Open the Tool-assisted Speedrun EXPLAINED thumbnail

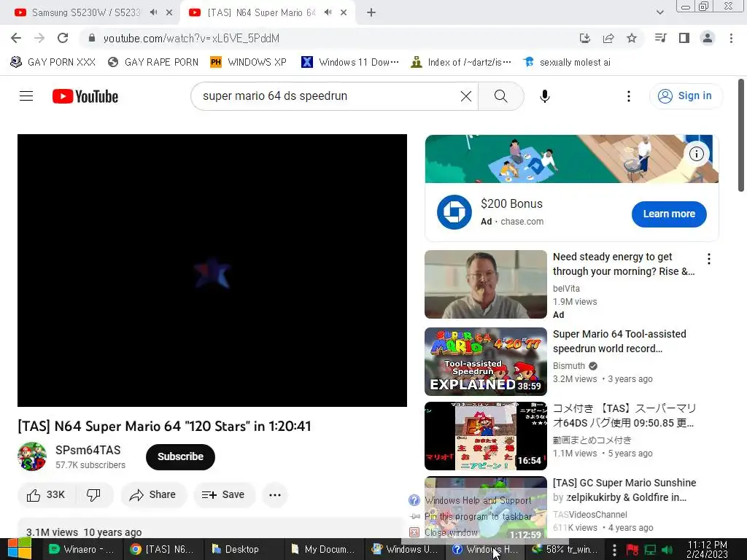tap(485, 362)
